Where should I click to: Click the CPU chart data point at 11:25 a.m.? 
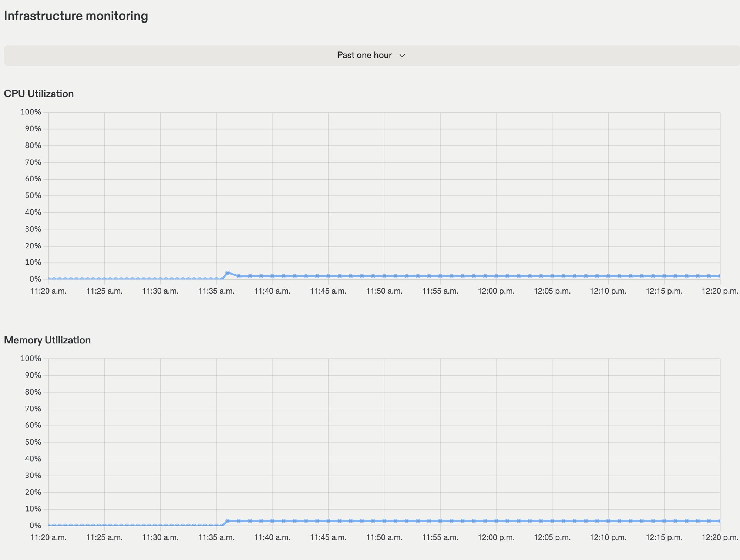coord(104,279)
